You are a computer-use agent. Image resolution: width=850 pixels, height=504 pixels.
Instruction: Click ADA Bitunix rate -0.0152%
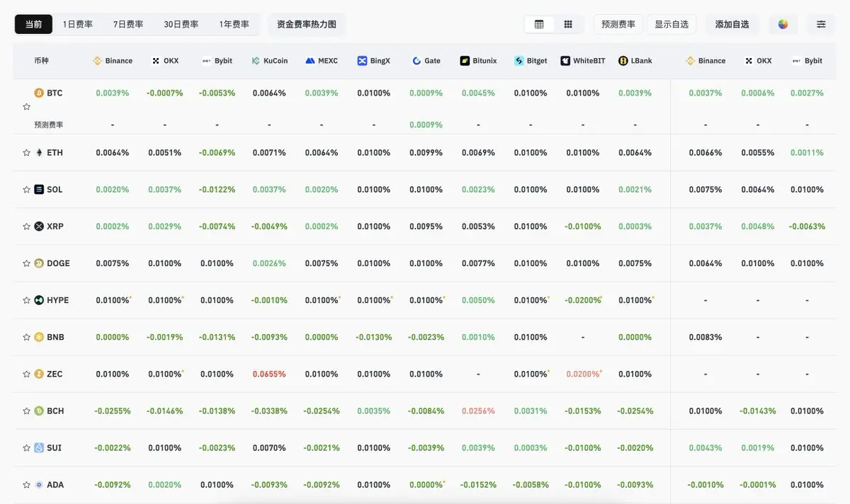click(478, 485)
